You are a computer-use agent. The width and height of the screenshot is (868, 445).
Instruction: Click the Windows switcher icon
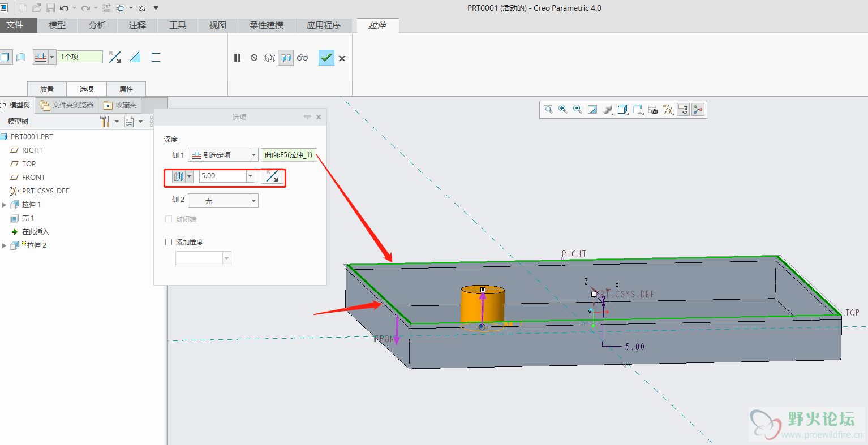121,8
